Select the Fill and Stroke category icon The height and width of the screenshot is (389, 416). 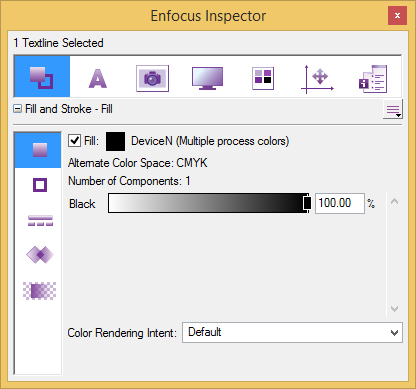click(x=42, y=77)
